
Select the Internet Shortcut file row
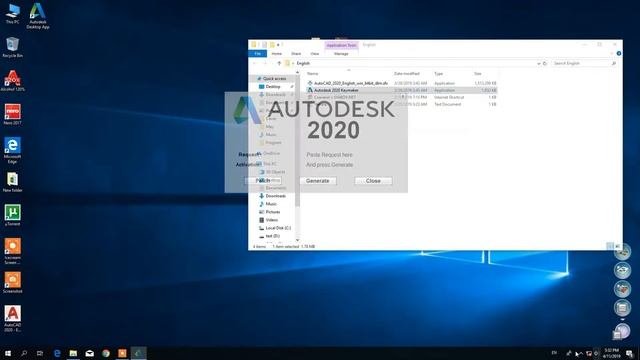(x=402, y=97)
